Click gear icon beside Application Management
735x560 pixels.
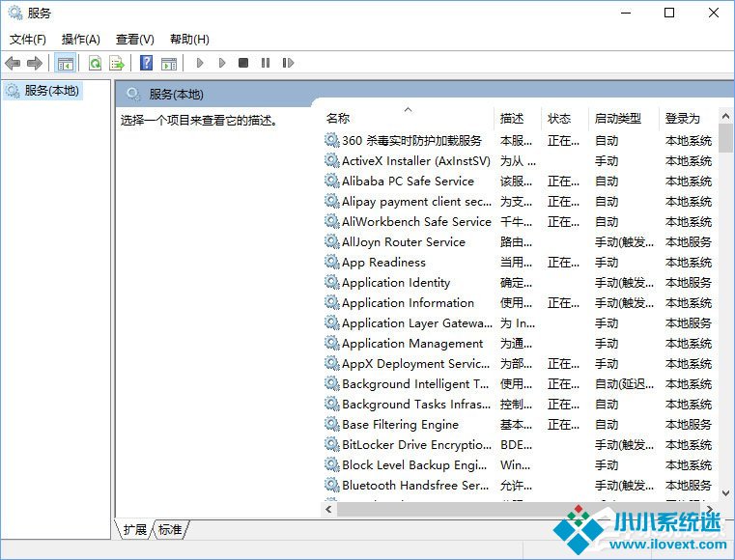[x=332, y=343]
